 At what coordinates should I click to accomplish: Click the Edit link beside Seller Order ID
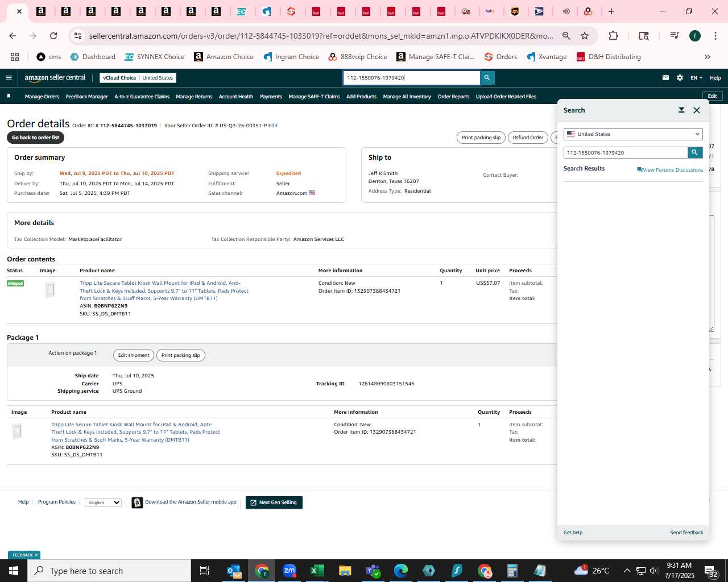coord(273,126)
